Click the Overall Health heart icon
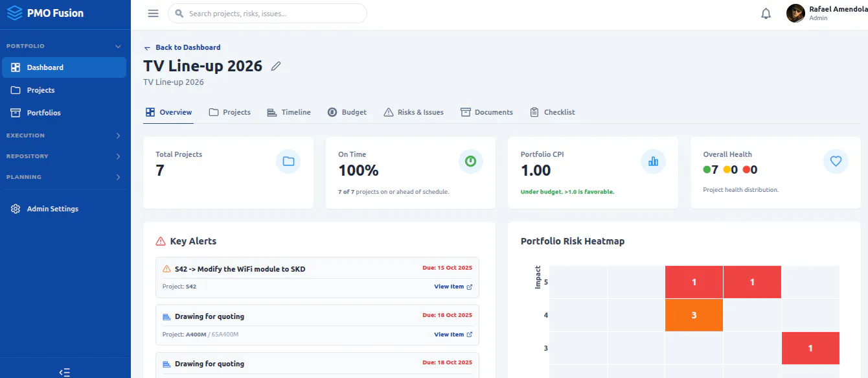Viewport: 868px width, 378px height. (x=836, y=161)
